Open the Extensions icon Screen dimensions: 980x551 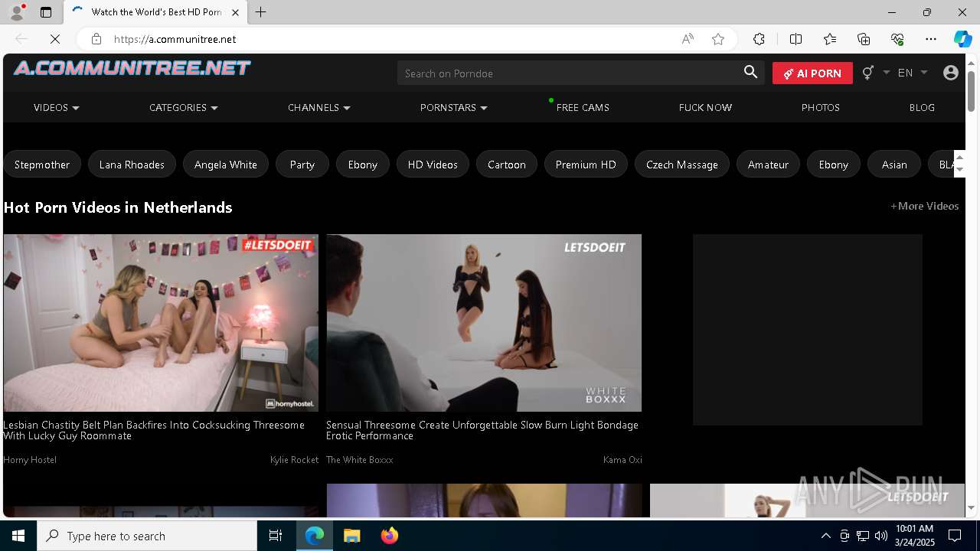(x=759, y=39)
